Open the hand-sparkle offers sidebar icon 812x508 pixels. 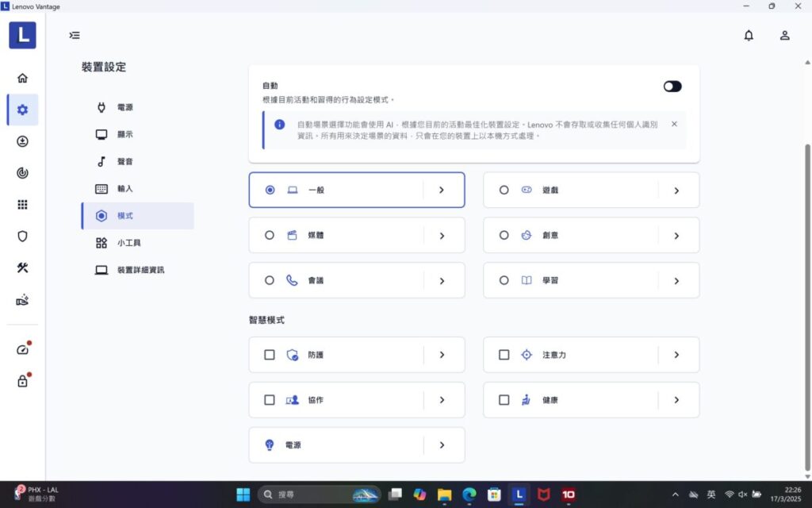pyautogui.click(x=22, y=300)
